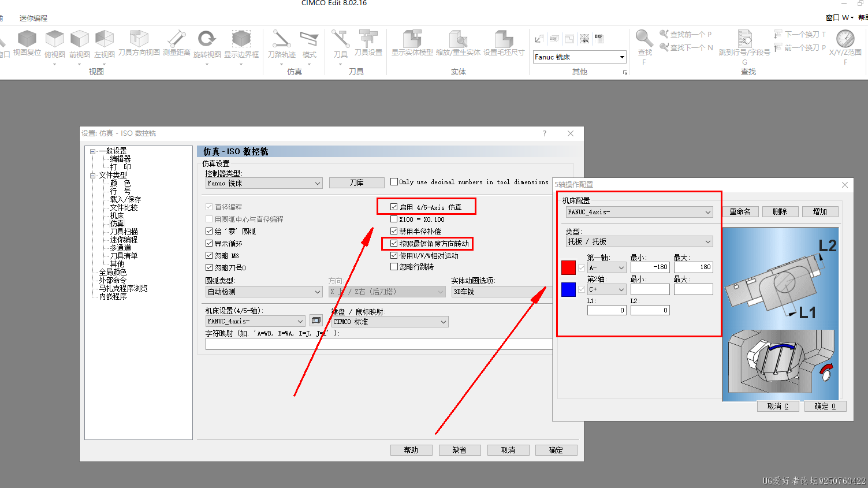Image resolution: width=868 pixels, height=488 pixels.
Task: Open the 机床配置 dropdown in 5轴操作配置
Action: coord(639,212)
